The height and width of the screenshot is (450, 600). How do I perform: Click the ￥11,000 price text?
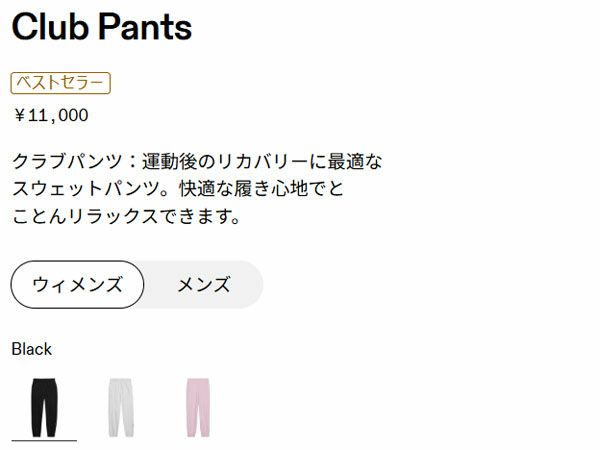pos(51,115)
